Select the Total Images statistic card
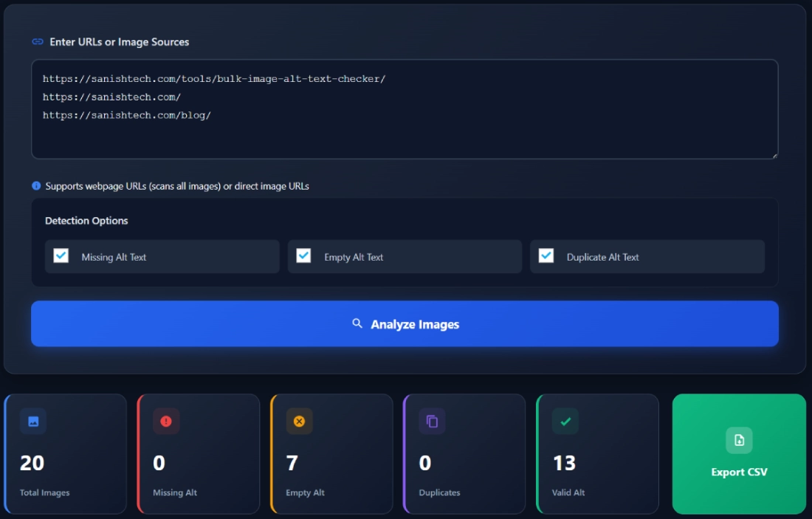Screen dimensions: 812x519 coord(65,454)
